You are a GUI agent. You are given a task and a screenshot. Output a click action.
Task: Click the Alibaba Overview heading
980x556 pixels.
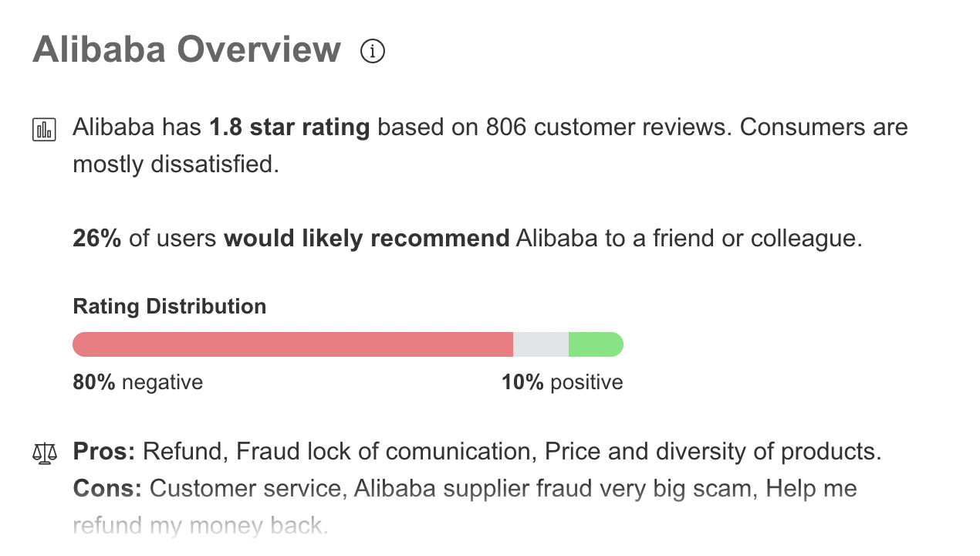[187, 49]
